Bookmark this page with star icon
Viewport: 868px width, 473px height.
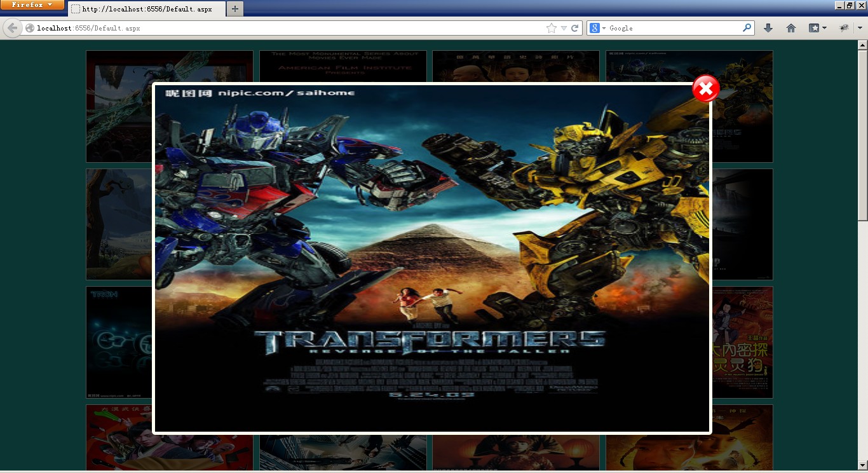(551, 28)
